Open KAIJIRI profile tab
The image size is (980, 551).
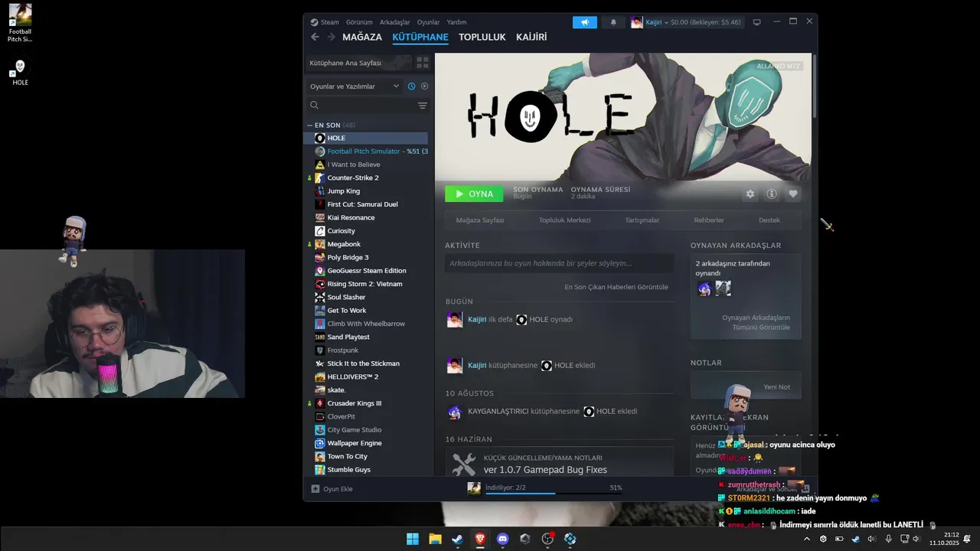coord(531,37)
